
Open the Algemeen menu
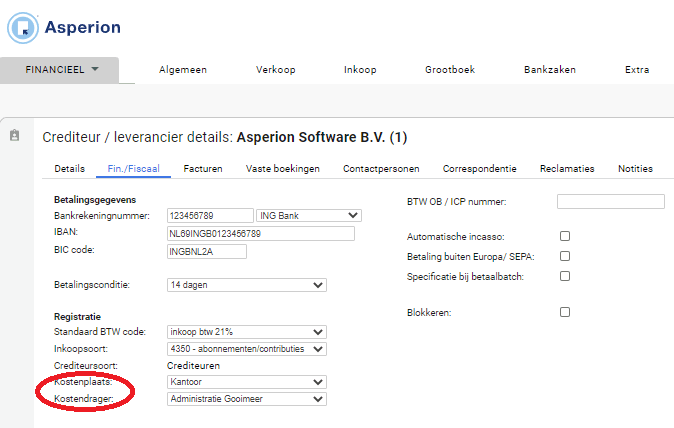183,70
